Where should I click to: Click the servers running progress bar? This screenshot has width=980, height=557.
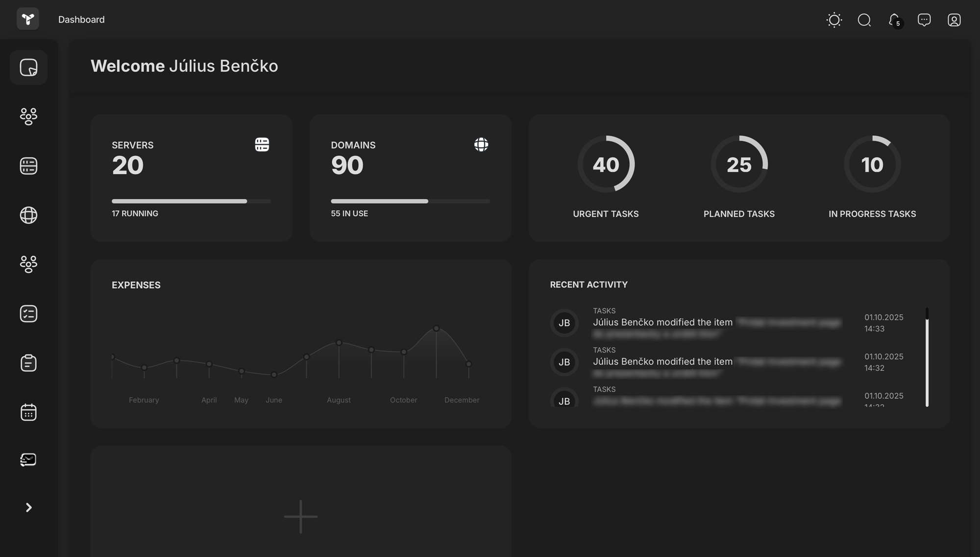click(191, 201)
